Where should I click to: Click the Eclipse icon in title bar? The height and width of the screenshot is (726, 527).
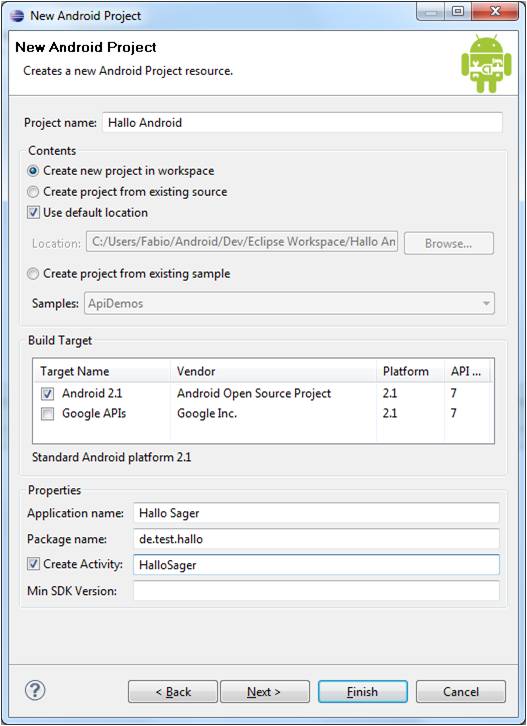[x=17, y=16]
